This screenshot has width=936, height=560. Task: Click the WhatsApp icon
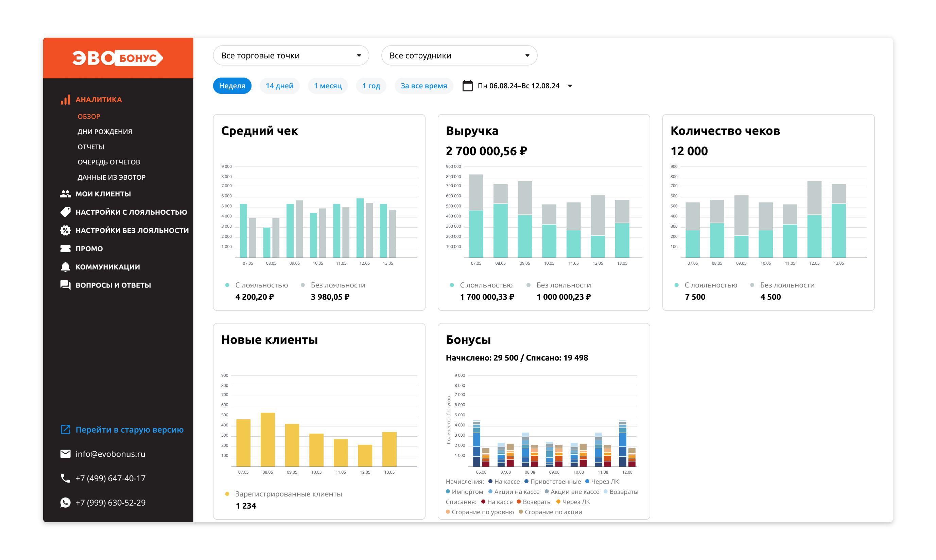point(65,502)
